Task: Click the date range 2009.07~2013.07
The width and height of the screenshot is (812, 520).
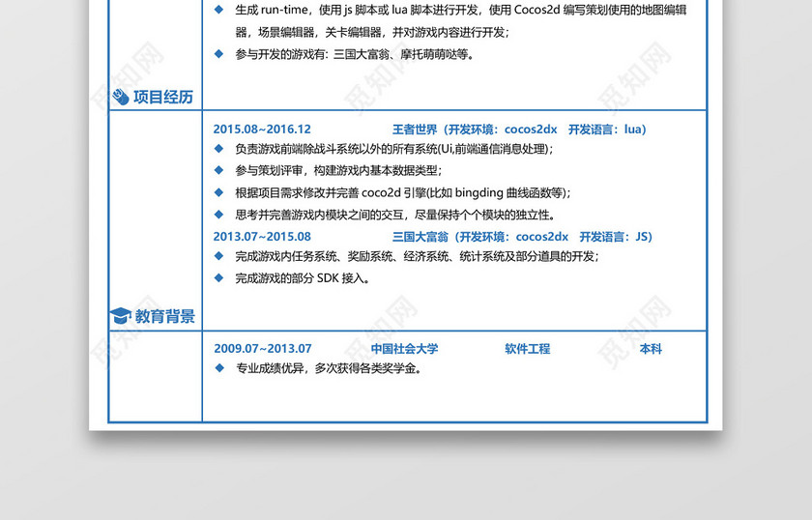Action: pos(263,349)
